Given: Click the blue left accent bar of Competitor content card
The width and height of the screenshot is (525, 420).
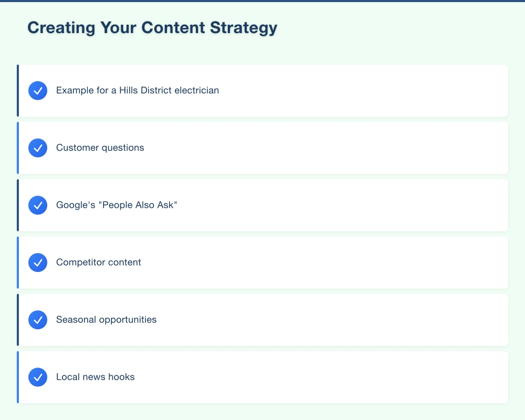Looking at the screenshot, I should click(18, 262).
